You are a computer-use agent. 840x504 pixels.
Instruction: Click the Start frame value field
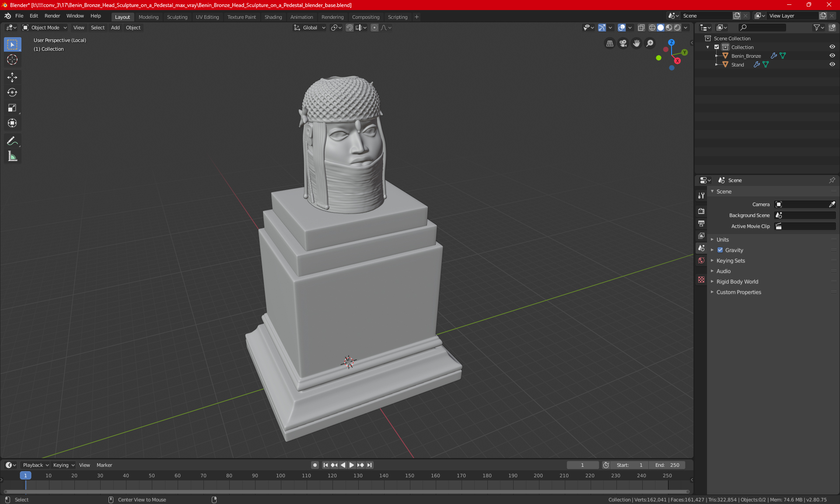click(630, 465)
